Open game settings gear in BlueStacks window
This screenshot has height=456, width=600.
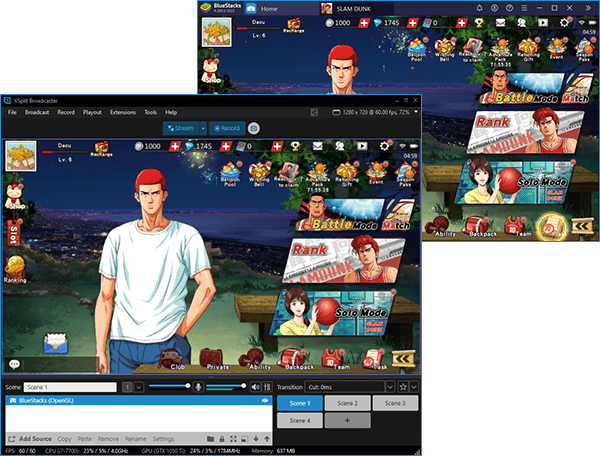click(x=564, y=23)
